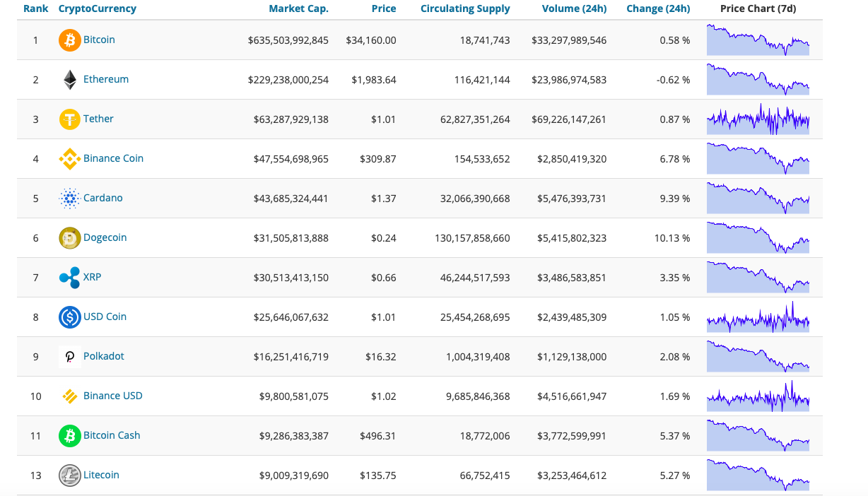Open the USD Coin link
Image resolution: width=868 pixels, height=496 pixels.
tap(105, 317)
